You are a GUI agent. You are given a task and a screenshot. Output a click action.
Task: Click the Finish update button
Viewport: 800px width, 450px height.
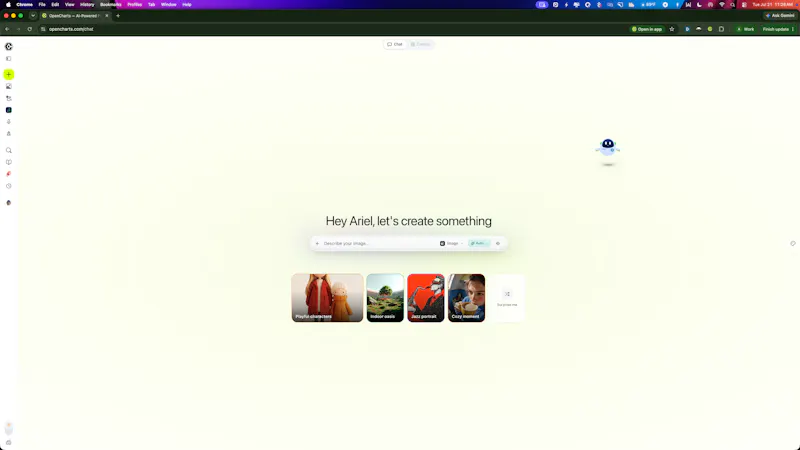[x=776, y=29]
